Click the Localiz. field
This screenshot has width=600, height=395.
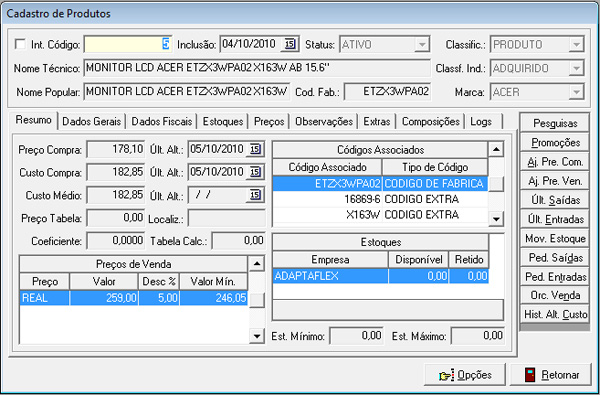click(227, 219)
